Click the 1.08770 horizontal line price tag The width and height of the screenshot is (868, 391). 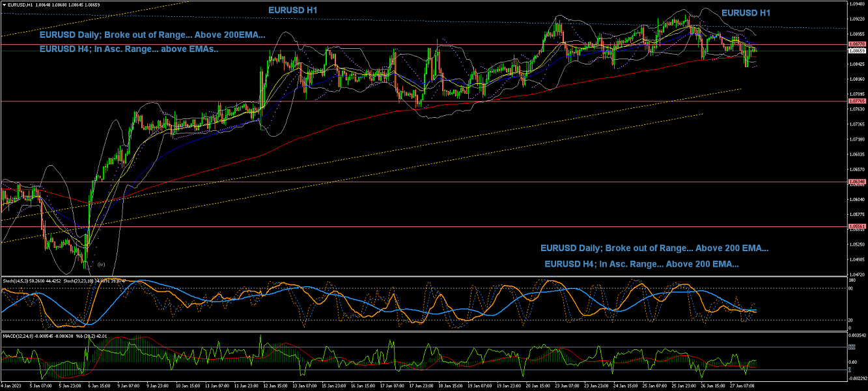pyautogui.click(x=857, y=44)
